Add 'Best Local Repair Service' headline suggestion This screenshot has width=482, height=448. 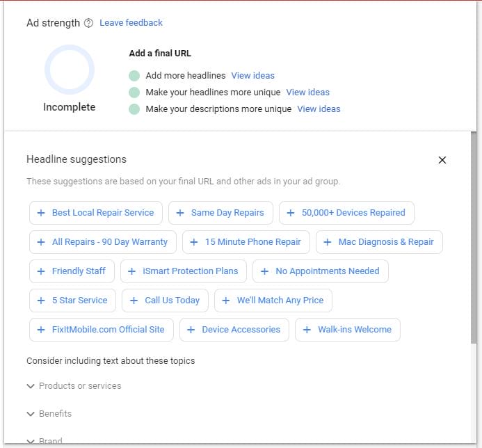click(x=96, y=213)
